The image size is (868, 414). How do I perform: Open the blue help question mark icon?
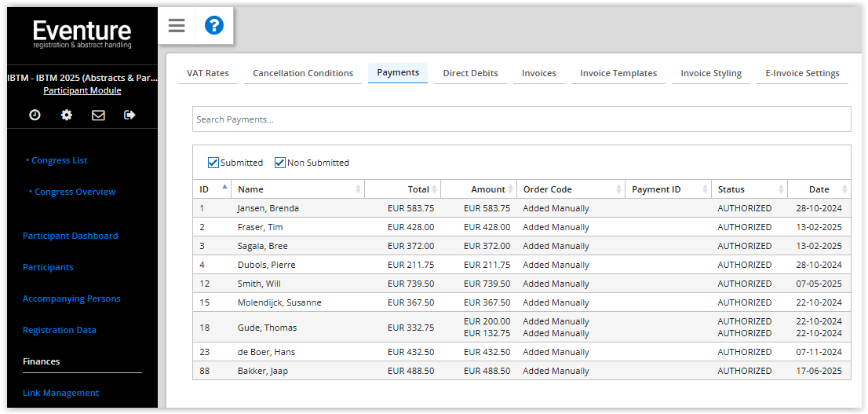(214, 26)
